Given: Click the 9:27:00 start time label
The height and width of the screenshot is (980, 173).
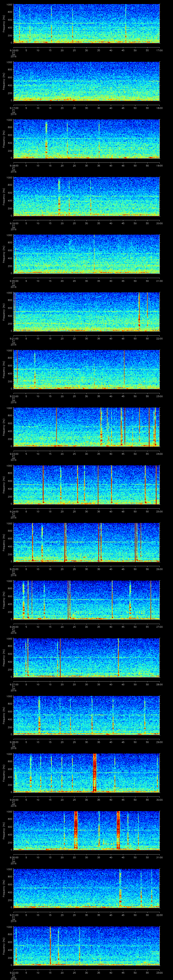Looking at the screenshot, I should point(14,684).
